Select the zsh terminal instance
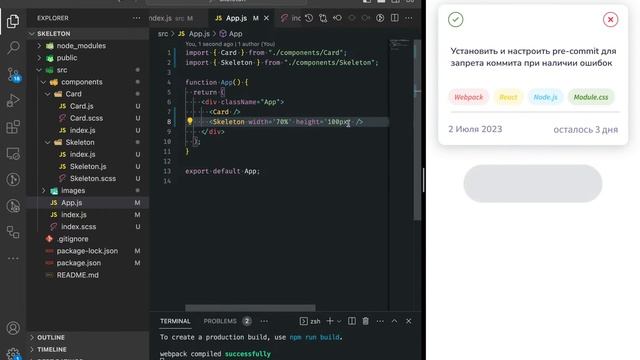 (310, 321)
